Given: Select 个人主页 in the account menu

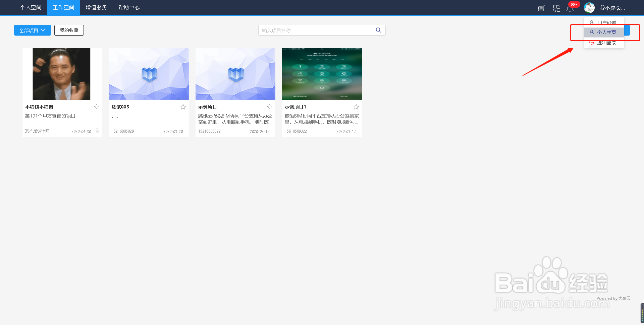Looking at the screenshot, I should pos(606,32).
